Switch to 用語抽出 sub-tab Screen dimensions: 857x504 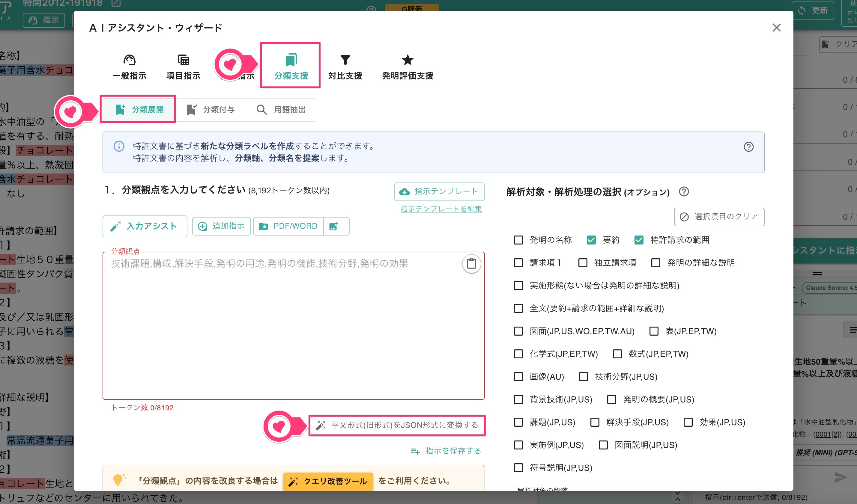(281, 109)
